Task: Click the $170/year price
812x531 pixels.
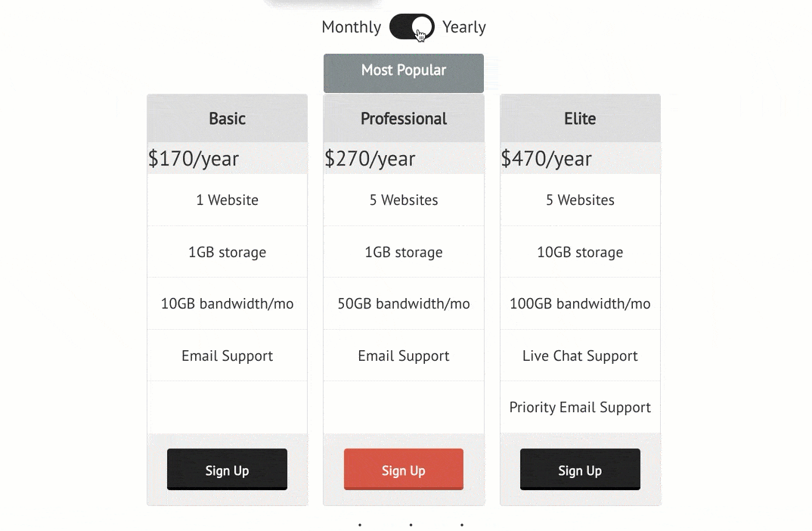Action: pos(193,159)
